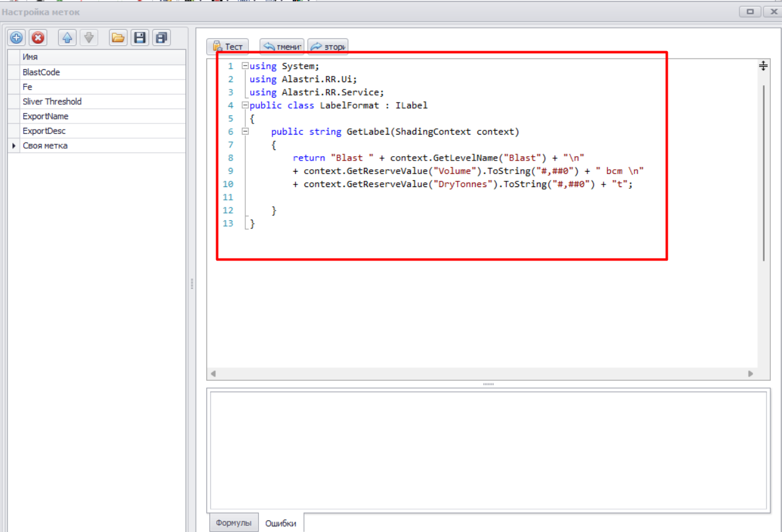Switch to the Ошибки tab

280,523
